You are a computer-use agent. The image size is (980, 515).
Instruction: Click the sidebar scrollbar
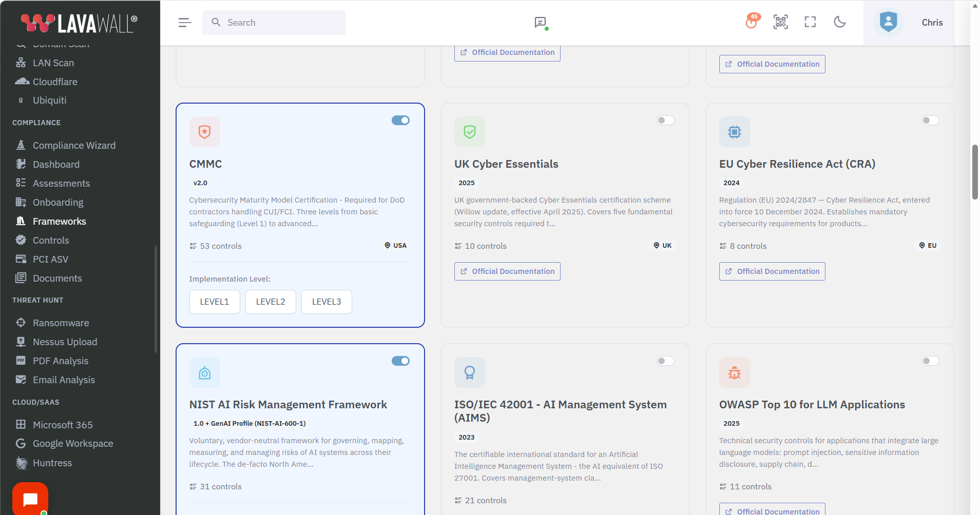coord(156,299)
